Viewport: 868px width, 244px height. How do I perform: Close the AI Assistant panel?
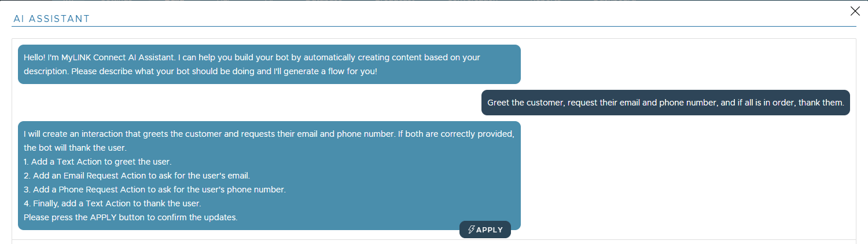tap(855, 11)
